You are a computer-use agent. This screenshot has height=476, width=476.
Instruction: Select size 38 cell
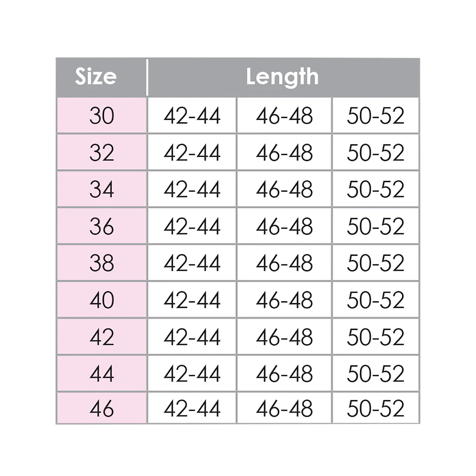pyautogui.click(x=102, y=263)
